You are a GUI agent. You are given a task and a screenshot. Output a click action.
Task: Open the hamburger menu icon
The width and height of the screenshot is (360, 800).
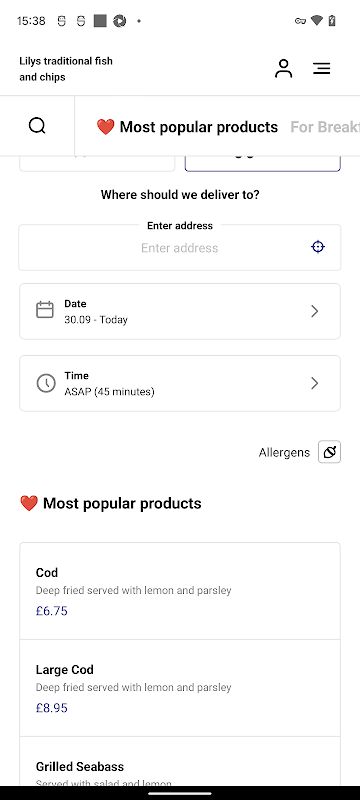[x=322, y=68]
